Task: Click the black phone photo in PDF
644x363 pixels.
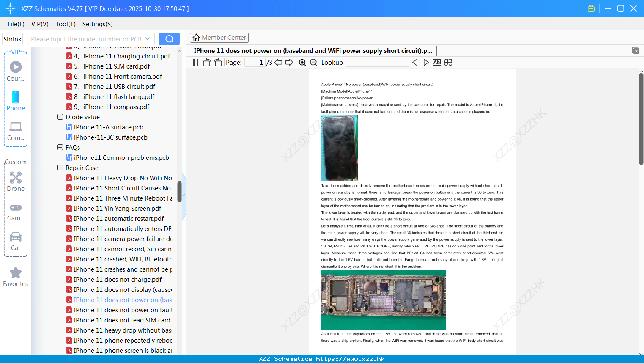Action: [x=340, y=148]
